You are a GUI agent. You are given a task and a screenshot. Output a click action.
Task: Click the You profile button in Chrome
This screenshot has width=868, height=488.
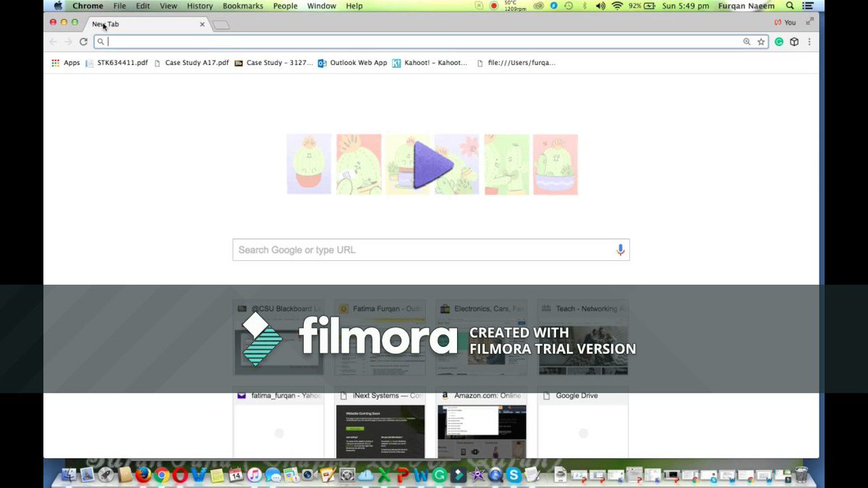(x=785, y=22)
